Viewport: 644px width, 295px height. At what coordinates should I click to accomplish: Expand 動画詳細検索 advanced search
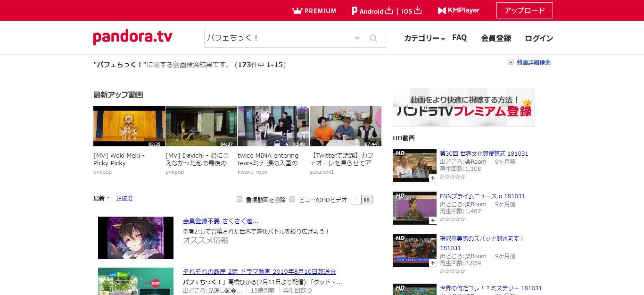click(x=529, y=62)
